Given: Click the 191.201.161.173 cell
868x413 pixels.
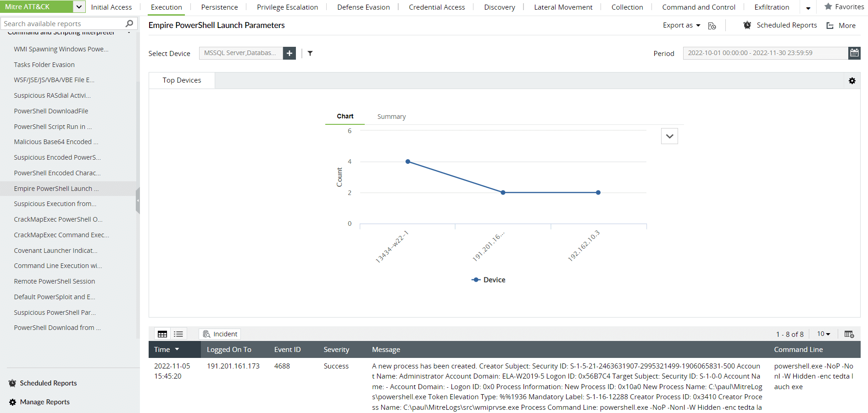Looking at the screenshot, I should point(233,366).
